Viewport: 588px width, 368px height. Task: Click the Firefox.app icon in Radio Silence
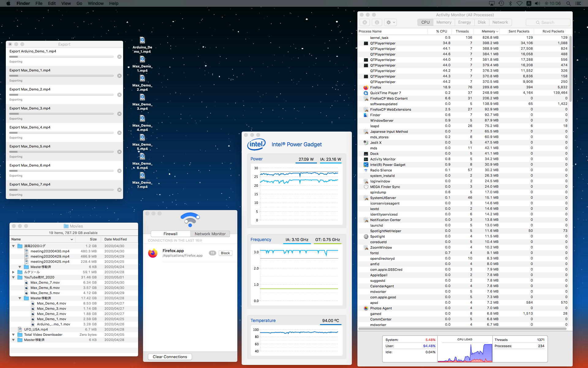tap(153, 253)
